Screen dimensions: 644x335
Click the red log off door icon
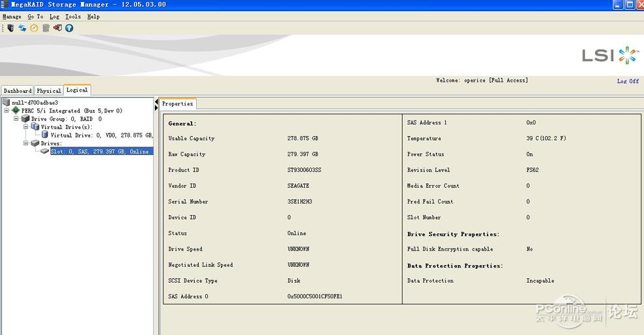click(x=58, y=28)
